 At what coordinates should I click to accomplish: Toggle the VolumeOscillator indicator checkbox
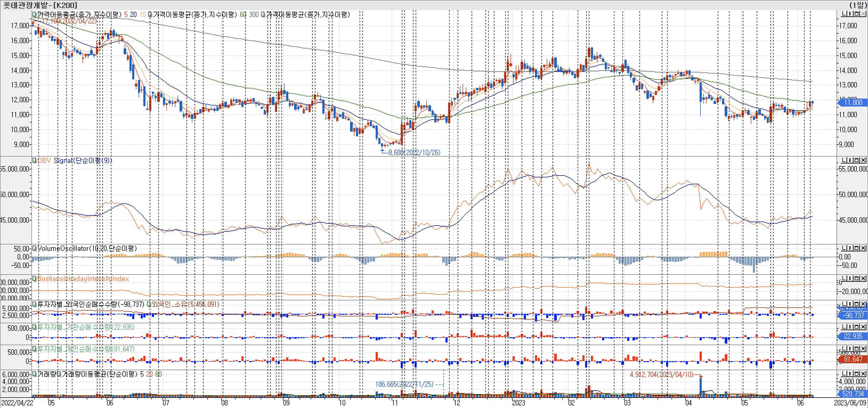[34, 248]
